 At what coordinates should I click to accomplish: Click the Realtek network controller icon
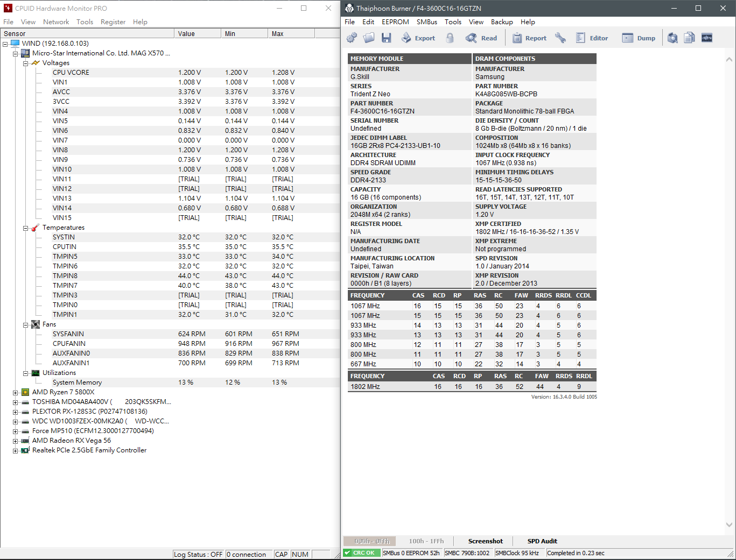[x=25, y=450]
